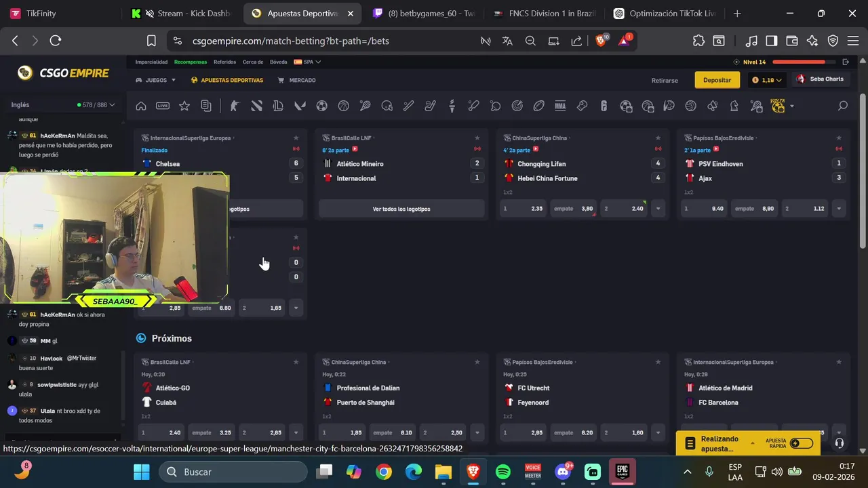The height and width of the screenshot is (488, 868).
Task: Bet odds 2.35 on Chongqing Lifan
Action: click(523, 209)
